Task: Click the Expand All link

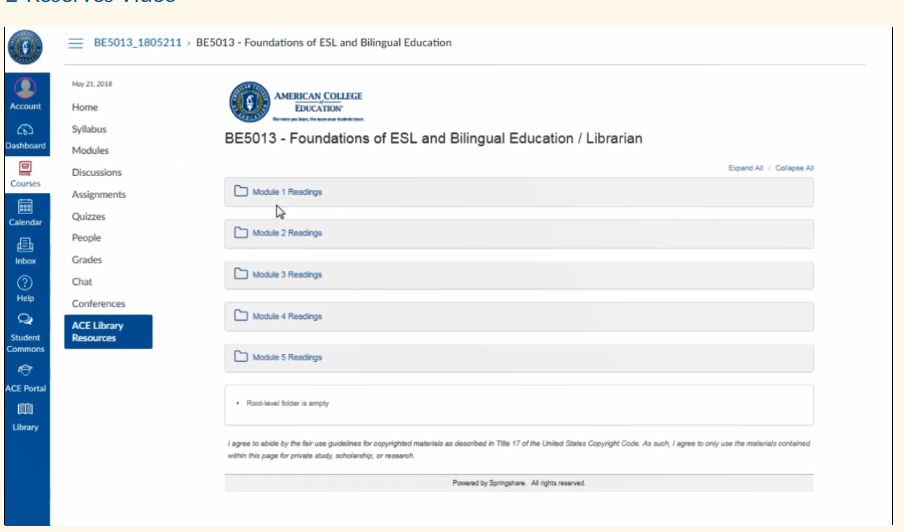Action: (745, 168)
